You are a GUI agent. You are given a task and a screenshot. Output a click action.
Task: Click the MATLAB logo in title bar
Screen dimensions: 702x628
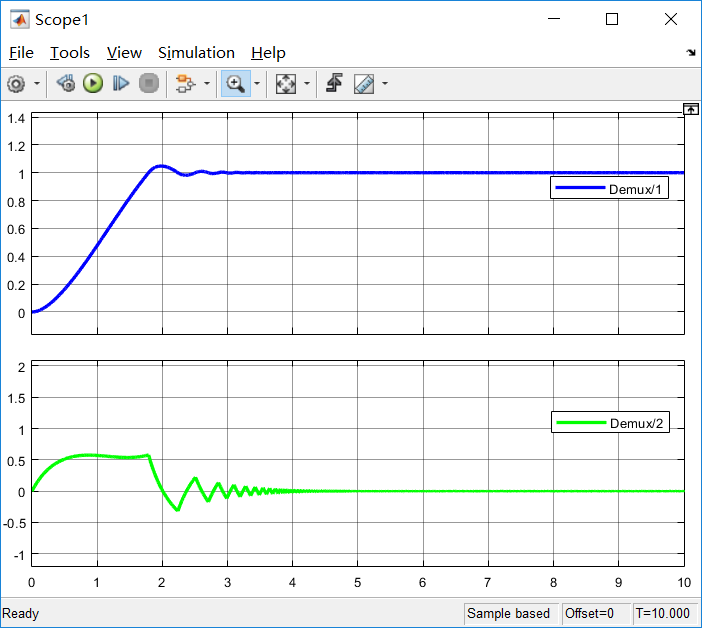point(20,19)
